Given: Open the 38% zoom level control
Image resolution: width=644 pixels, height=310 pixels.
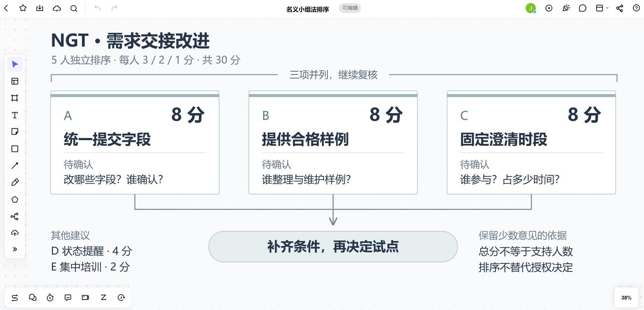Looking at the screenshot, I should [626, 298].
